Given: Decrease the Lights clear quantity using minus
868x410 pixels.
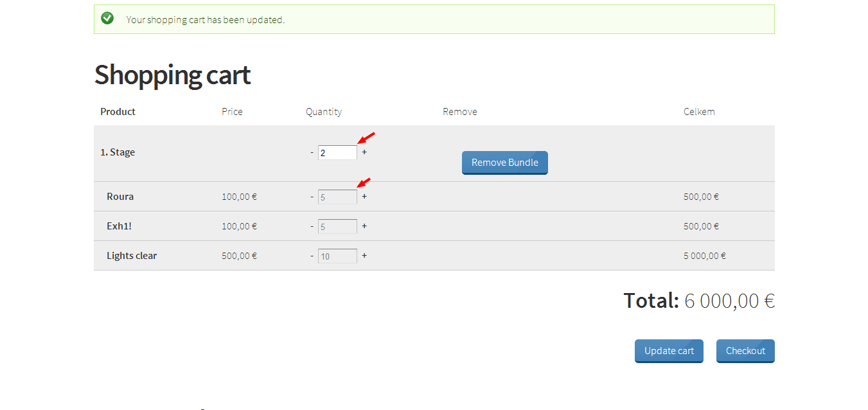Looking at the screenshot, I should tap(312, 255).
